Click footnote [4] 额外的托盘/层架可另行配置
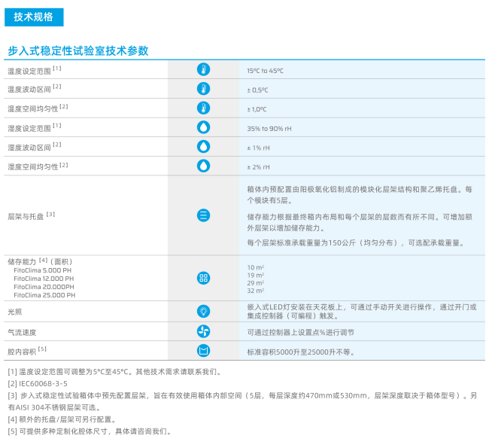The height and width of the screenshot is (448, 489). click(62, 419)
